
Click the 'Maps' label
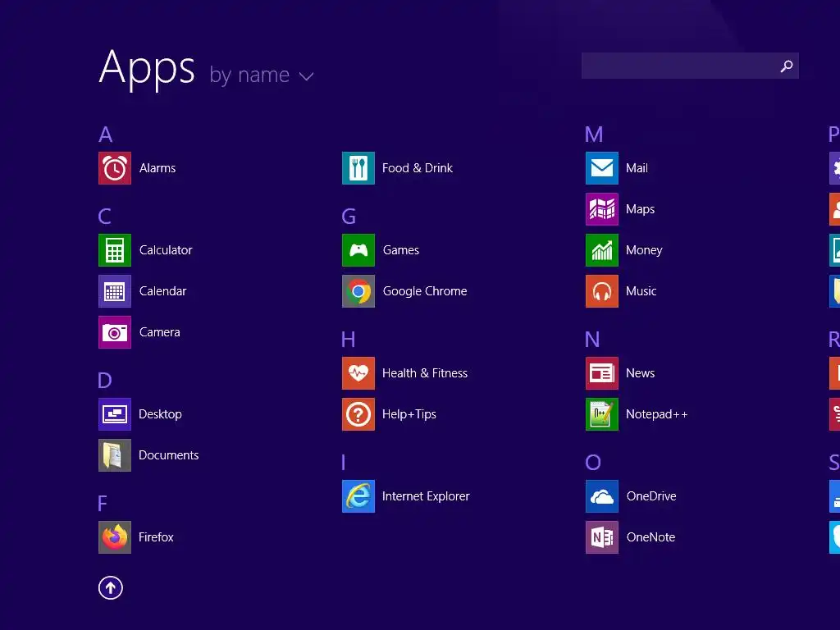[640, 209]
